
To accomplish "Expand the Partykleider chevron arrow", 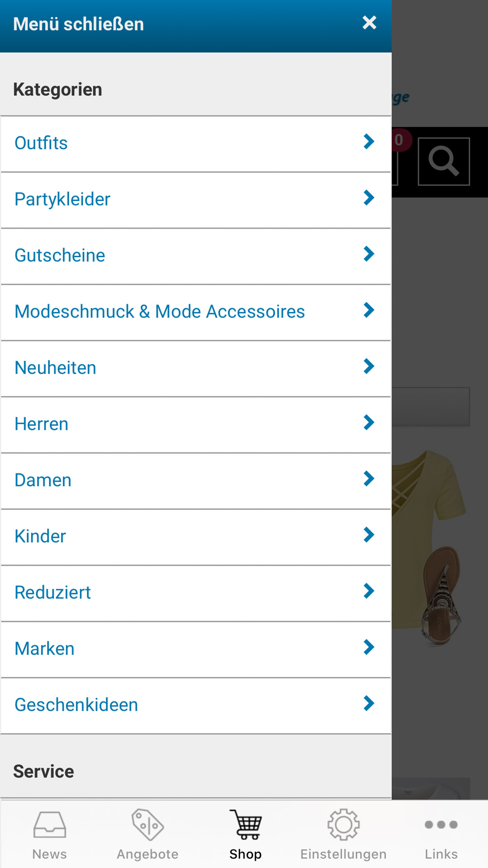I will tap(369, 198).
